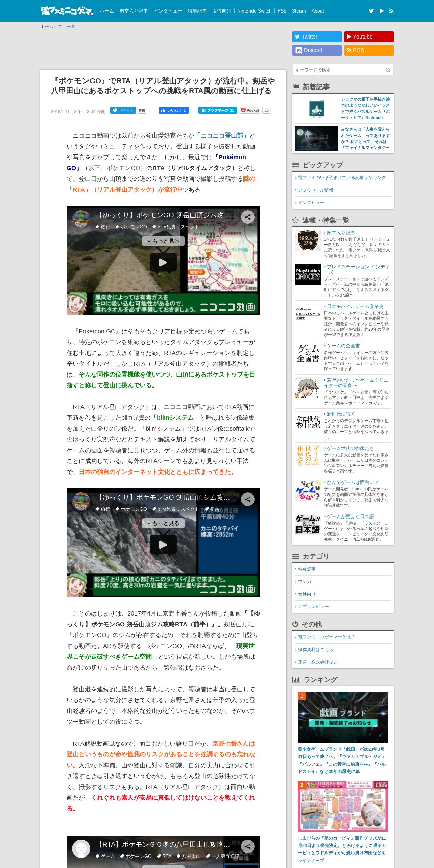Click the second video's uploader avatar
The width and height of the screenshot is (434, 868).
pyautogui.click(x=81, y=502)
